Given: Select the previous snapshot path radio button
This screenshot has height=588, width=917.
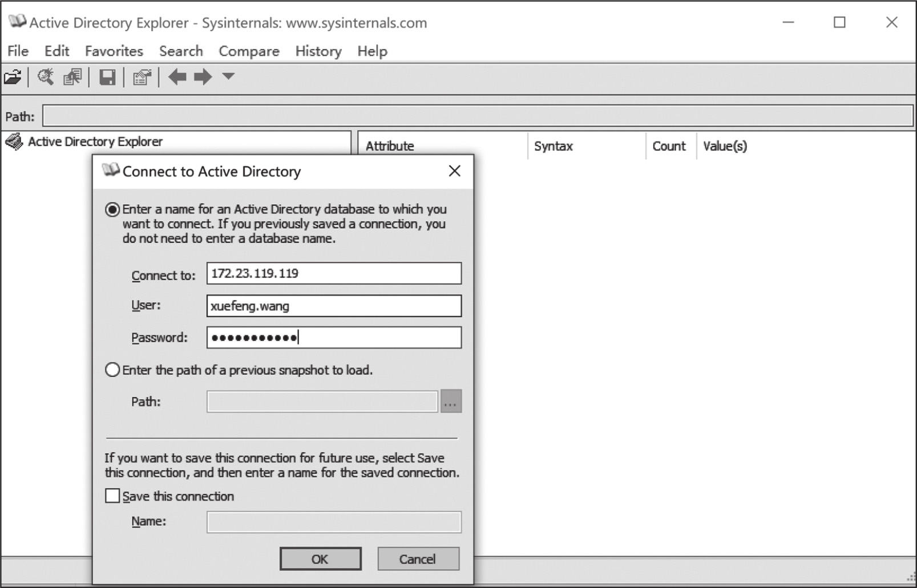Looking at the screenshot, I should pyautogui.click(x=112, y=370).
